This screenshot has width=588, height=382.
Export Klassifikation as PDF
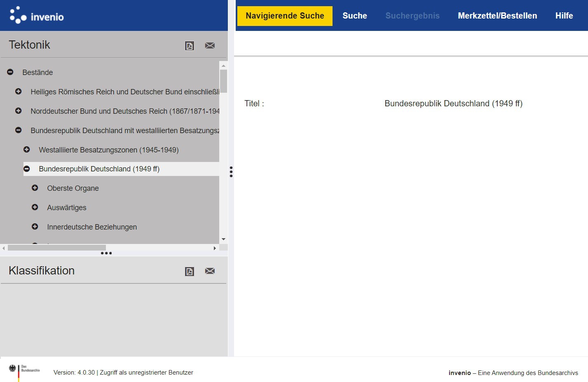[190, 271]
